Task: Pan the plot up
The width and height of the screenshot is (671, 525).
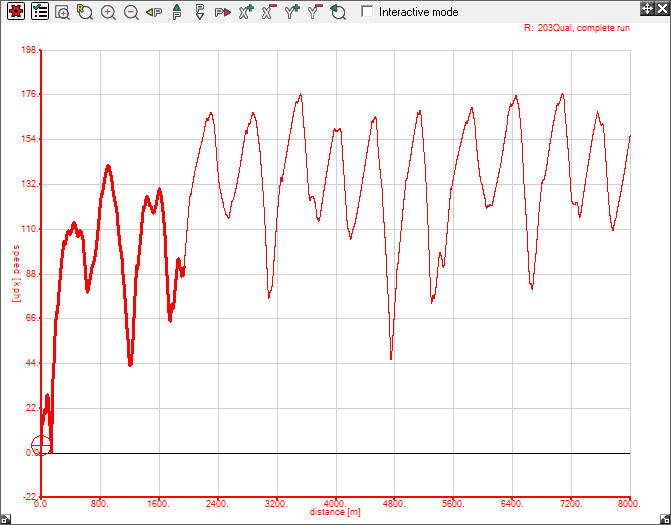Action: click(x=177, y=12)
